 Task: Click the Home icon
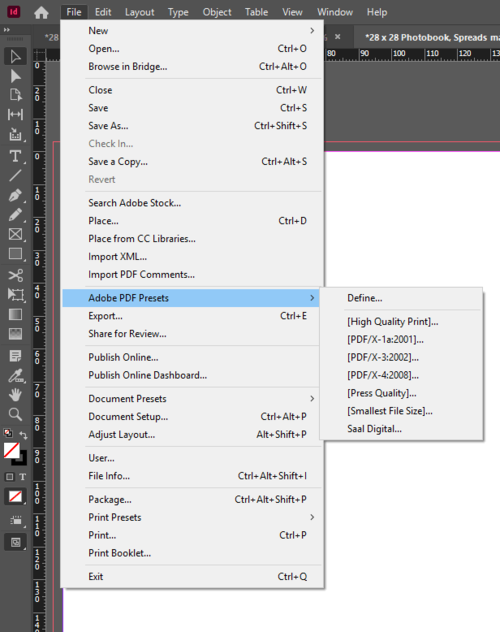click(41, 12)
